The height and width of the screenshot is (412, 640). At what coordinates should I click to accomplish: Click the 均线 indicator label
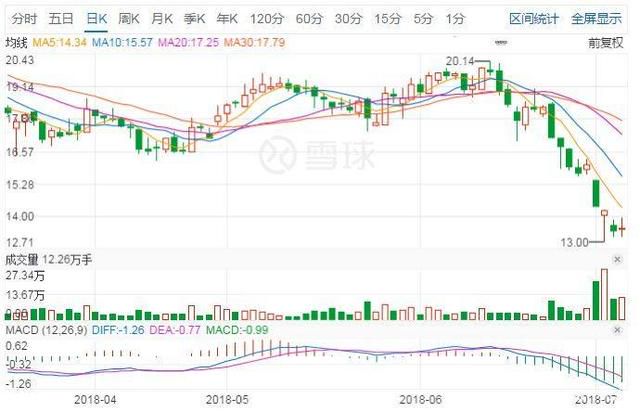coord(16,42)
